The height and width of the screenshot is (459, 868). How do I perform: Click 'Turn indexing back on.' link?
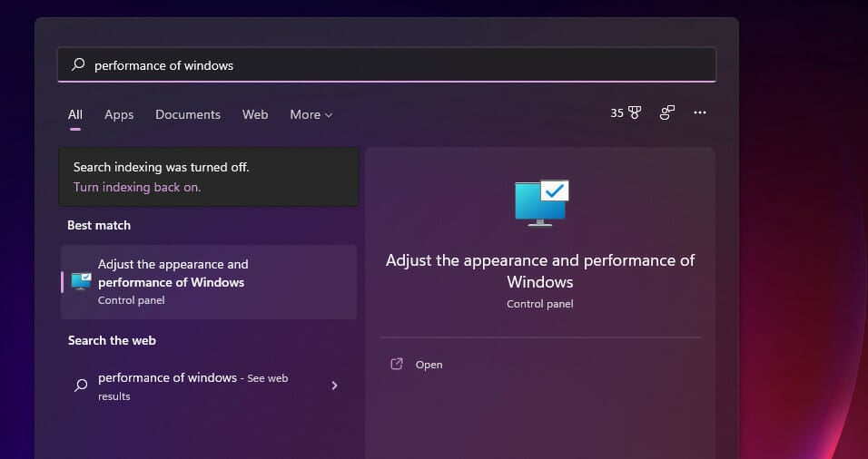[x=137, y=188]
